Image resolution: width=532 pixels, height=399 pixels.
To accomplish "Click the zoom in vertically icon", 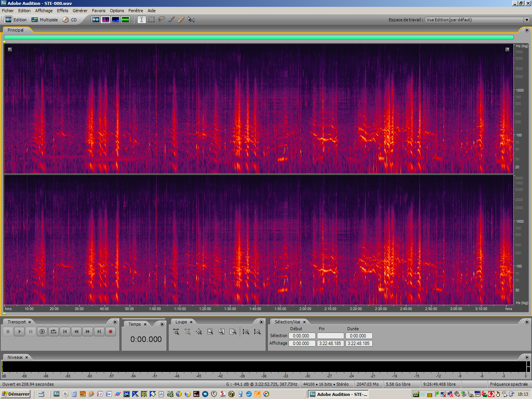I will [x=246, y=332].
